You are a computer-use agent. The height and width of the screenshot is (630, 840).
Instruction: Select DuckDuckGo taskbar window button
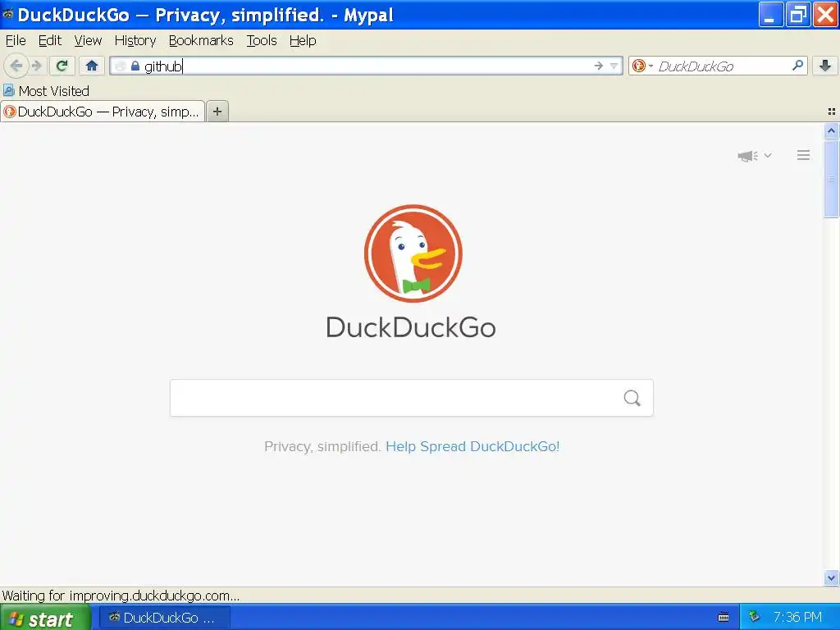pyautogui.click(x=164, y=618)
